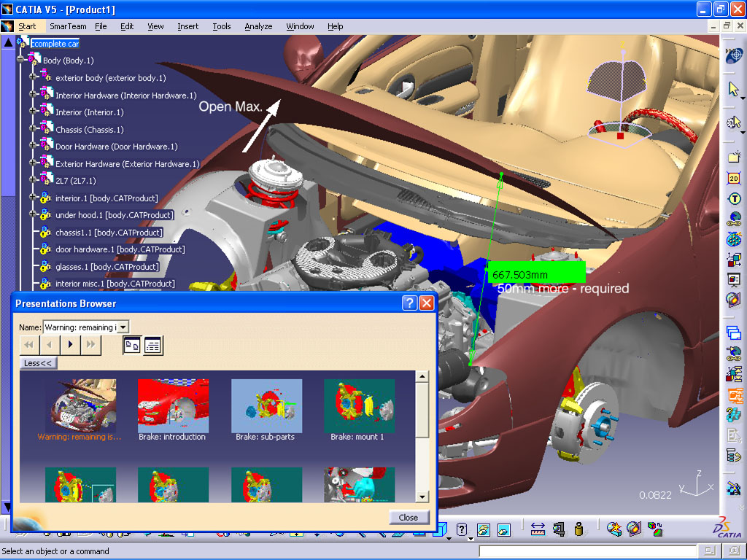The width and height of the screenshot is (747, 560).
Task: Open the Analyze menu
Action: click(x=258, y=26)
